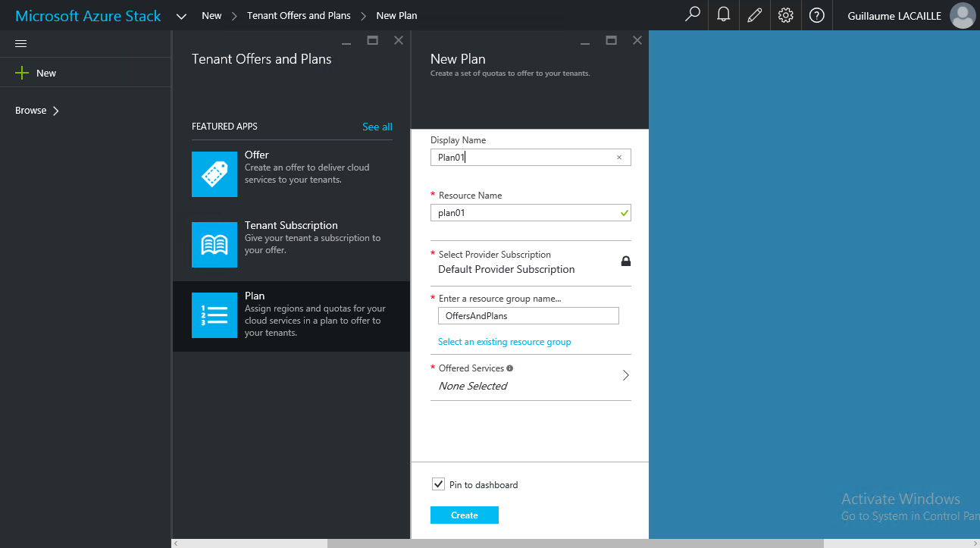980x548 pixels.
Task: Select the Plan featured app title
Action: coord(255,296)
